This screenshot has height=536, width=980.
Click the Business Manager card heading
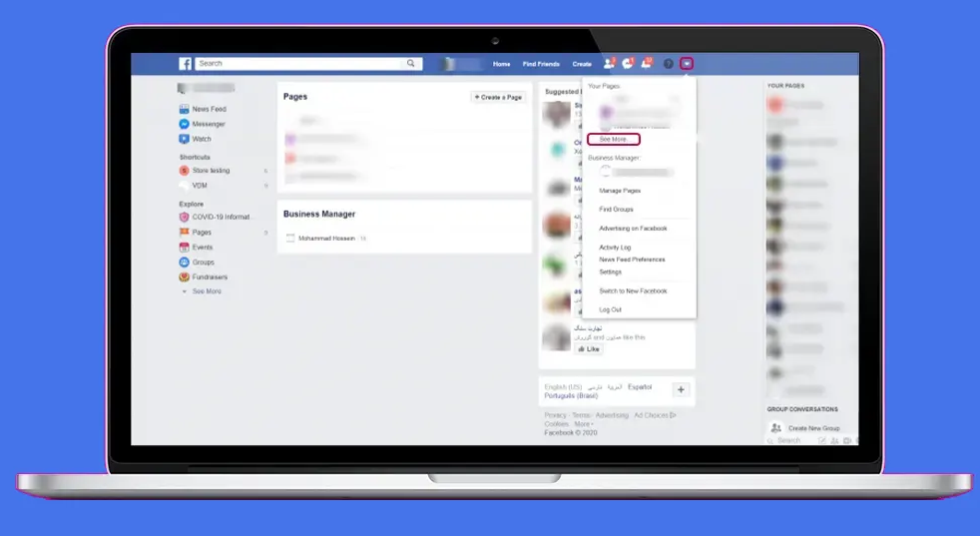[x=318, y=214]
